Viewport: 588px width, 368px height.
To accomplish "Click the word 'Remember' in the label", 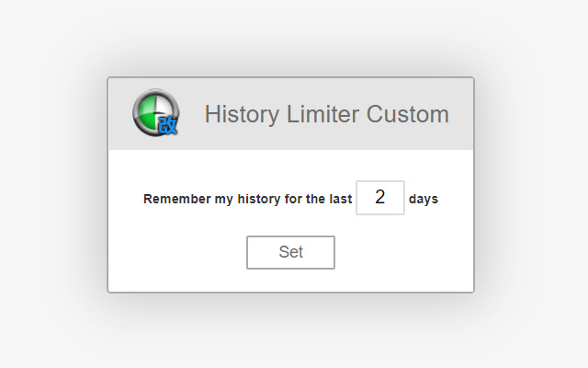I will [177, 199].
